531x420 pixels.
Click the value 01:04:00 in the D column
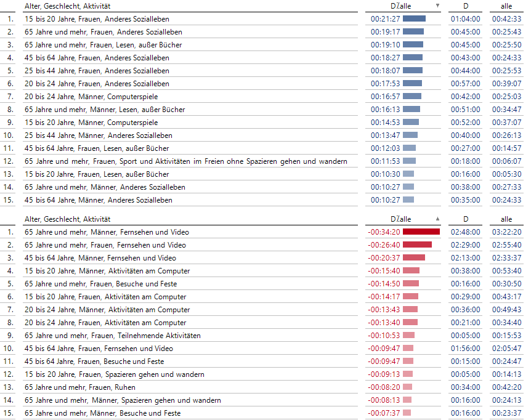(x=466, y=19)
